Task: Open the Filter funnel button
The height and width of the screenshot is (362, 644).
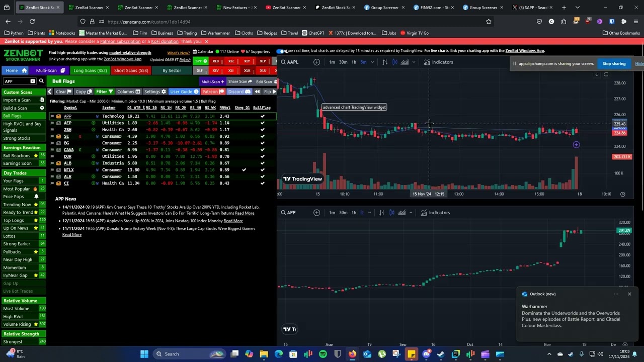Action: tap(104, 92)
